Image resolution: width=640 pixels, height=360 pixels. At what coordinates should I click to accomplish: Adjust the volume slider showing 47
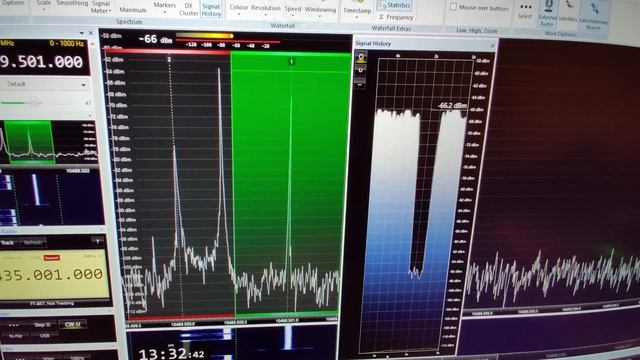point(33,103)
